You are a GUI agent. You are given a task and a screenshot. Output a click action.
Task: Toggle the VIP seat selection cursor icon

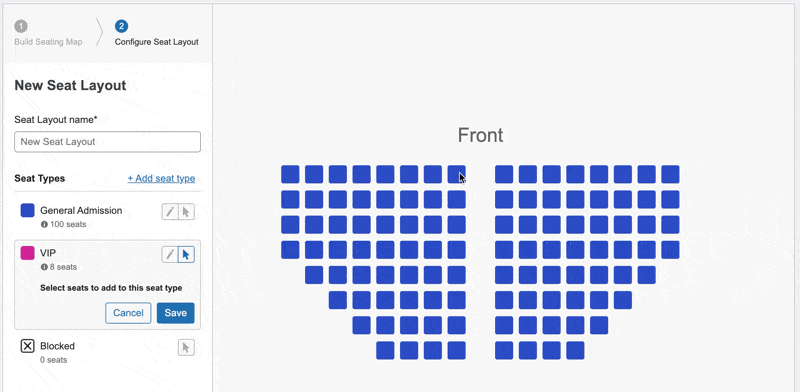186,254
